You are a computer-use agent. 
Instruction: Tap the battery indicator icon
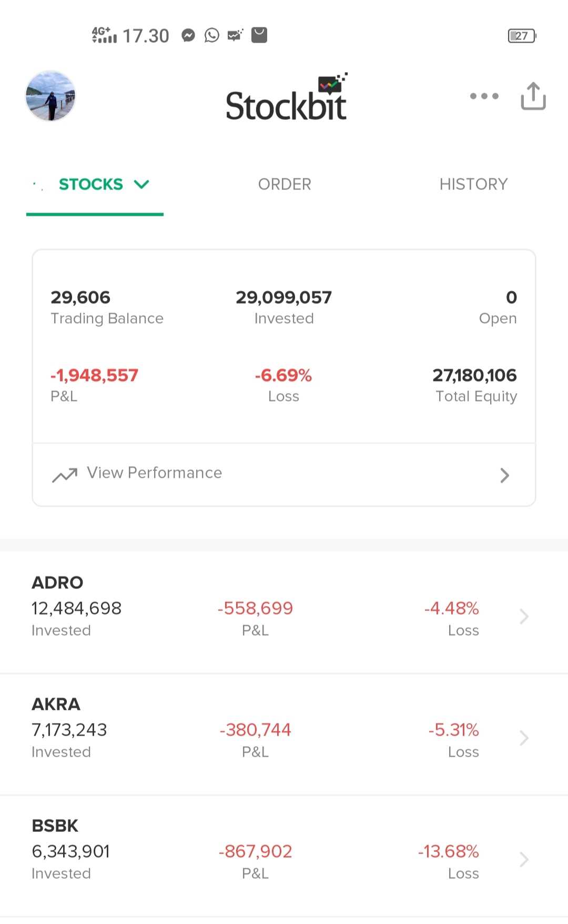pos(522,36)
